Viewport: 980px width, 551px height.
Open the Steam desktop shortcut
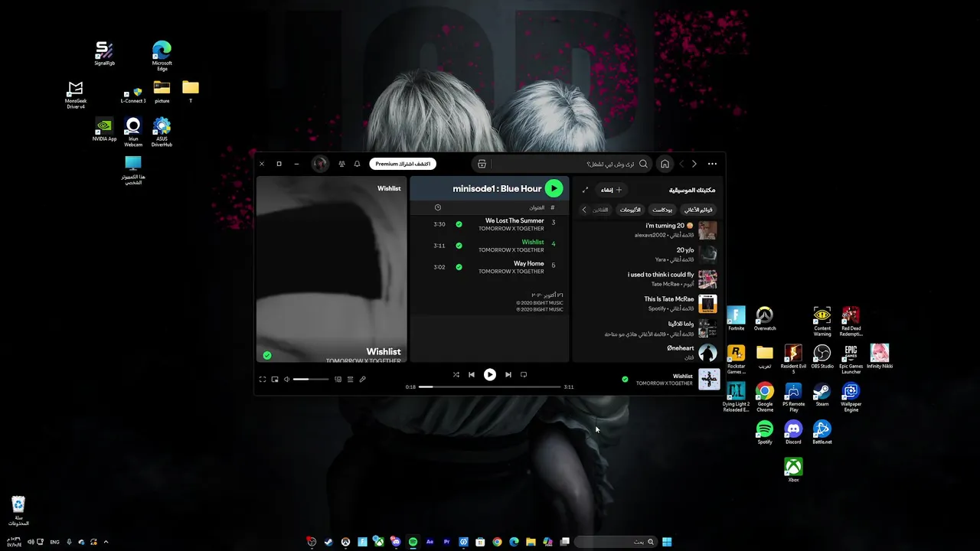pyautogui.click(x=822, y=394)
